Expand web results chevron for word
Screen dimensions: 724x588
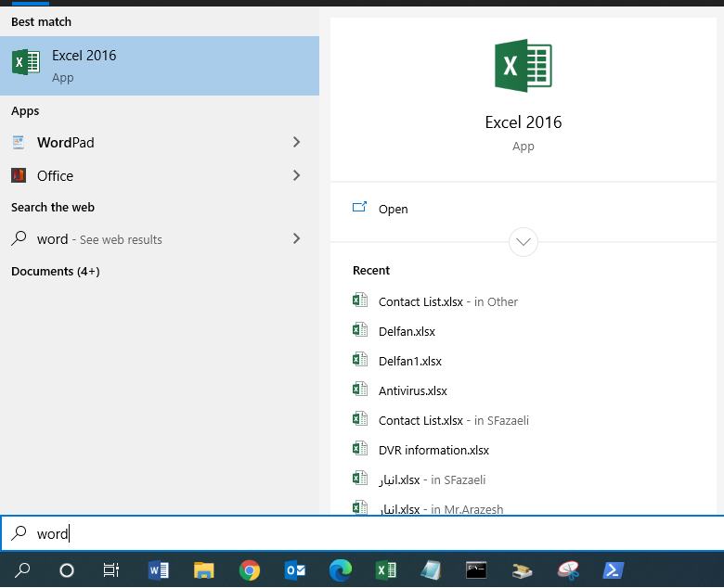point(296,238)
